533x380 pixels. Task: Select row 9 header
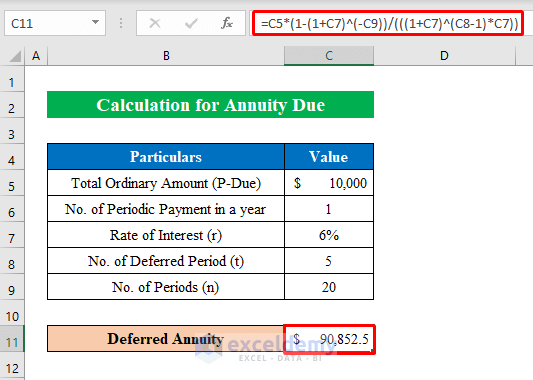point(12,287)
